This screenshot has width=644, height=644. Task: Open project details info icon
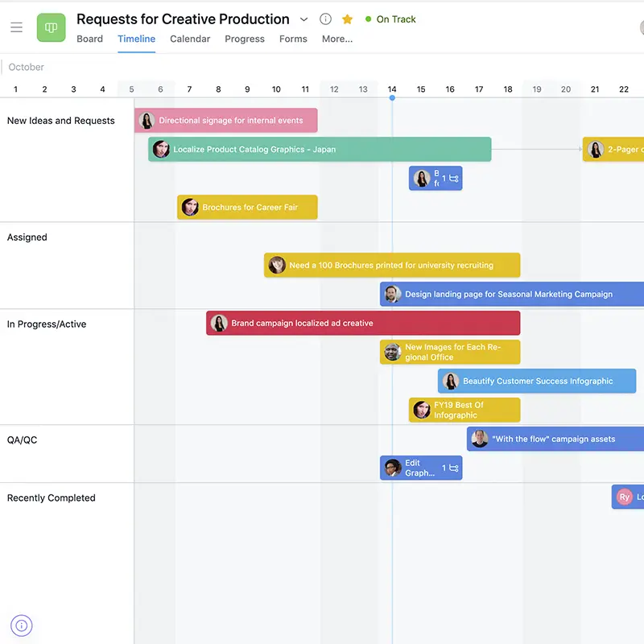[325, 19]
